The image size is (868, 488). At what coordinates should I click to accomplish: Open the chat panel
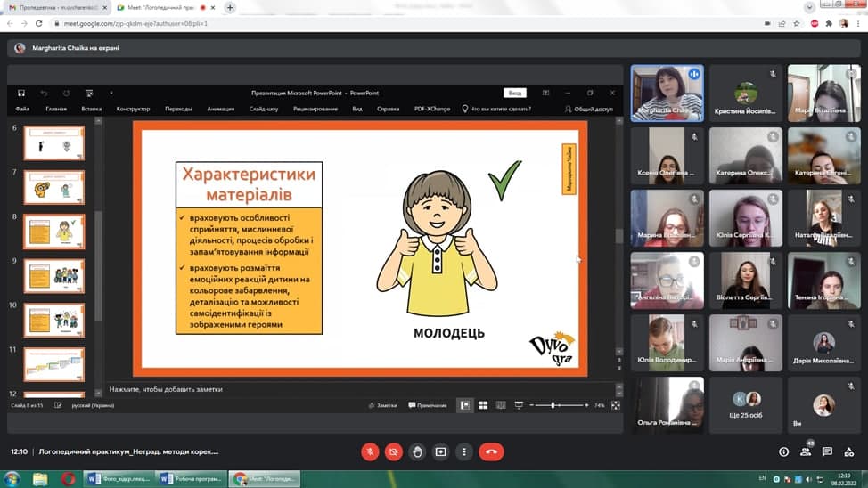tap(827, 451)
